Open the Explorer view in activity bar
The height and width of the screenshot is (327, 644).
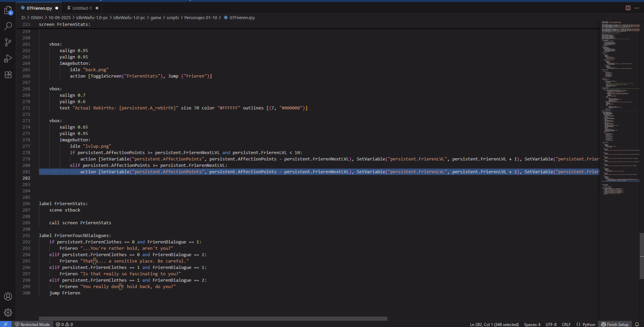(8, 10)
